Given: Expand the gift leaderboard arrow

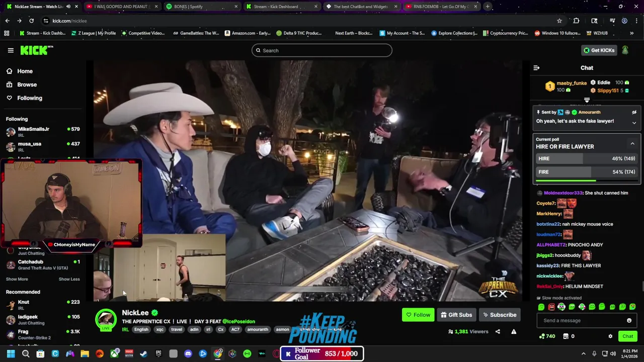Looking at the screenshot, I should 587,100.
